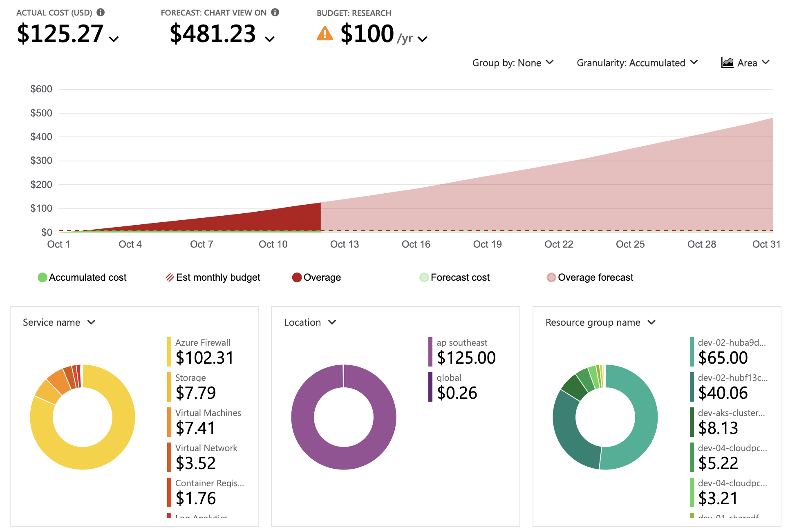Expand the $481.23 forecast chevron
The height and width of the screenshot is (532, 788).
[x=270, y=39]
